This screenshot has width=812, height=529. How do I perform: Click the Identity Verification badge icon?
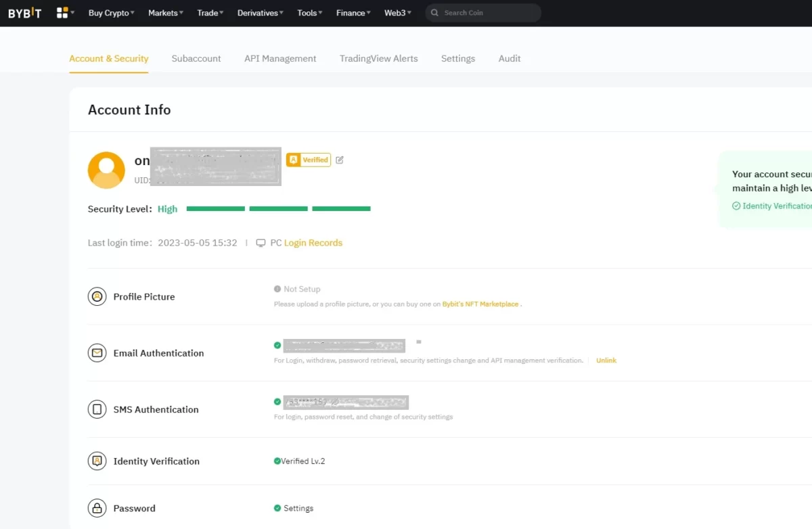(x=97, y=461)
